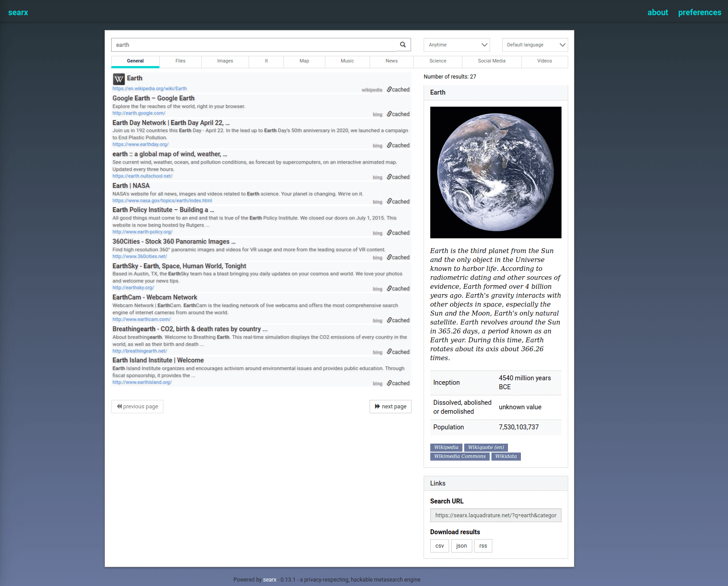Open the searx link in the footer
The width and height of the screenshot is (728, 586).
pyautogui.click(x=270, y=580)
